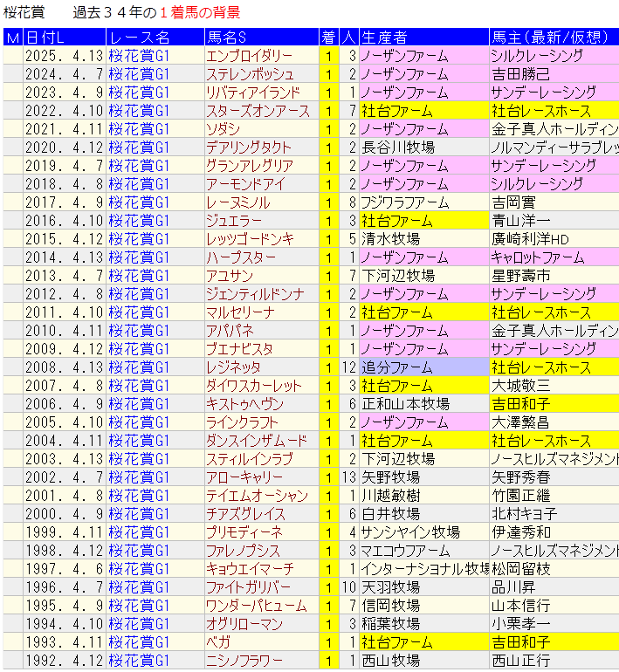The height and width of the screenshot is (672, 619).
Task: Click horse name ニシノフラワー
Action: 244,661
